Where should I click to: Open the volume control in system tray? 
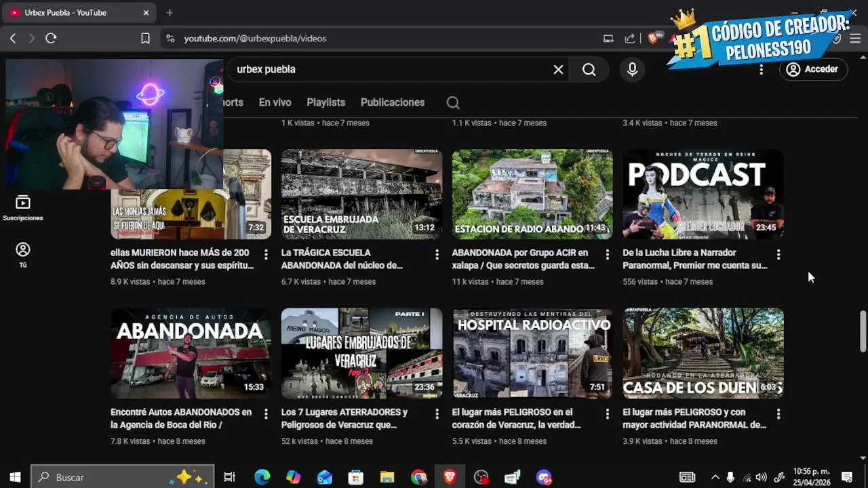(x=761, y=477)
